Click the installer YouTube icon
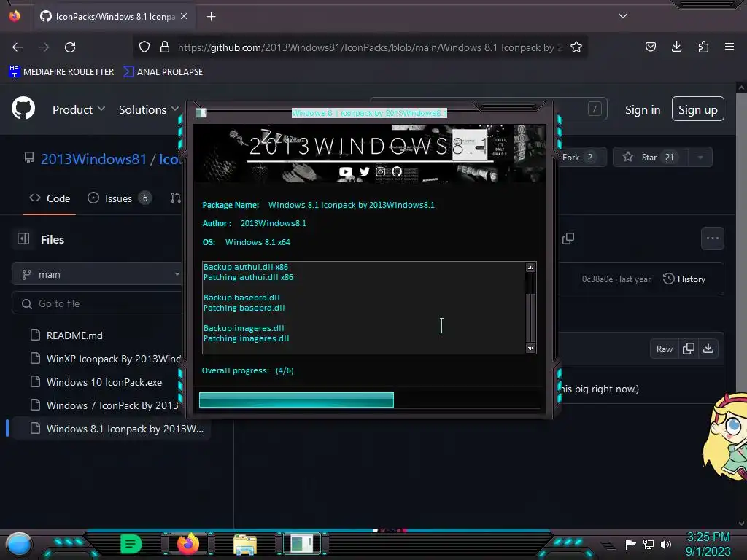 [345, 172]
